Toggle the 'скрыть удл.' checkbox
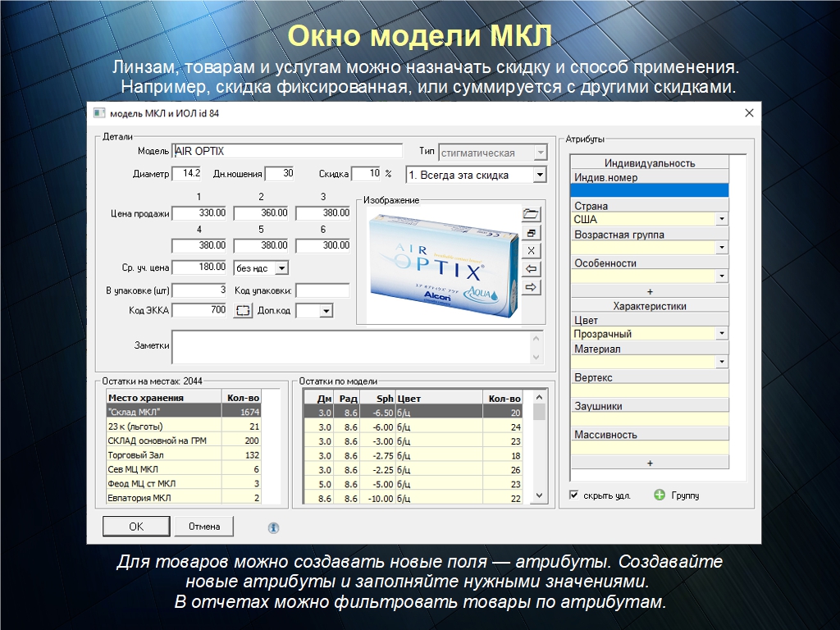 tap(574, 495)
